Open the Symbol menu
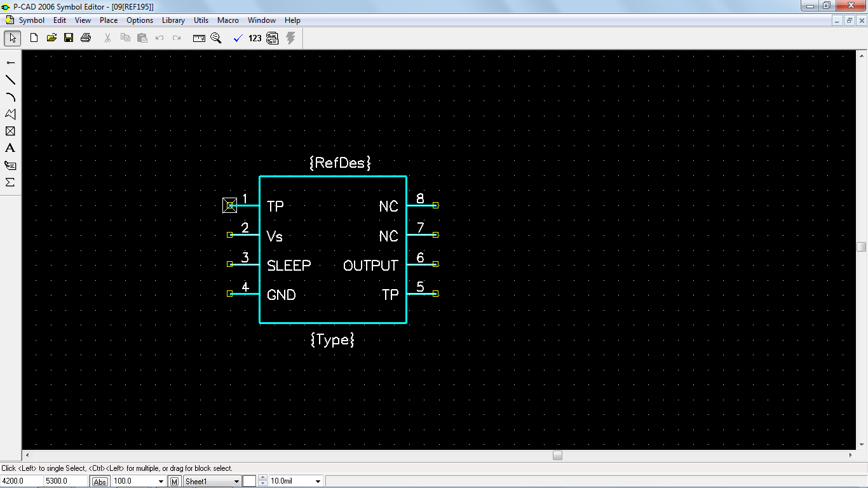The height and width of the screenshot is (488, 868). pyautogui.click(x=31, y=20)
